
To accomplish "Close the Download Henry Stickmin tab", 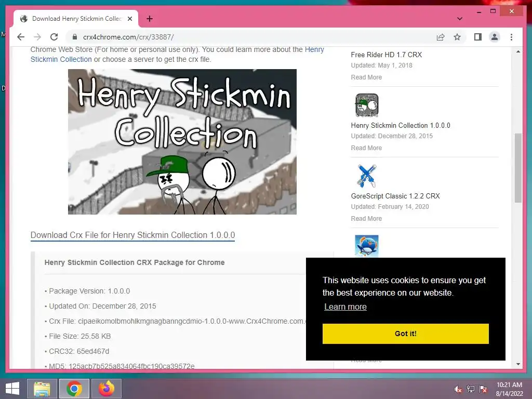I will pos(129,19).
